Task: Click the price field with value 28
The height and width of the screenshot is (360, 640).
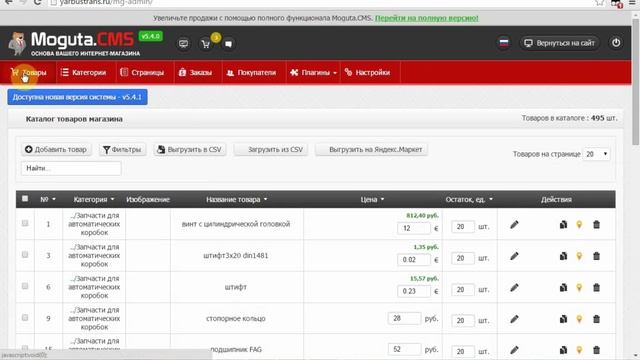Action: (x=404, y=318)
